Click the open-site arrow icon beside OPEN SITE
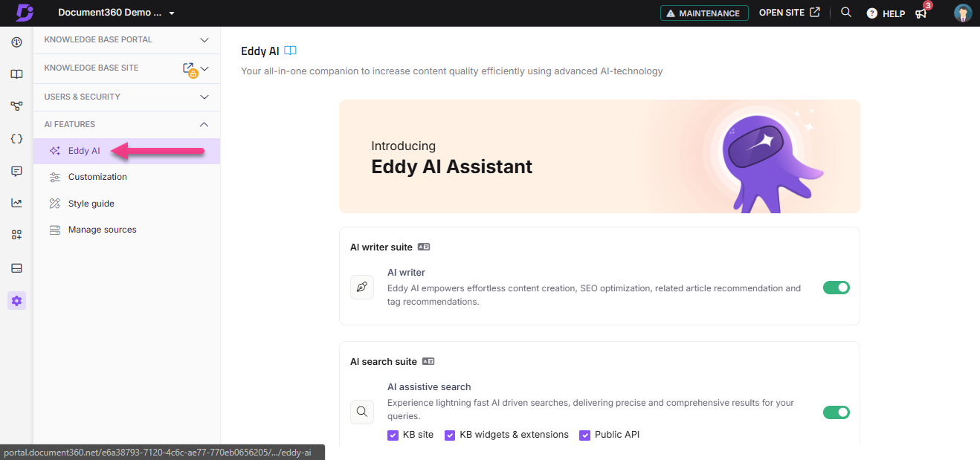 (x=815, y=13)
